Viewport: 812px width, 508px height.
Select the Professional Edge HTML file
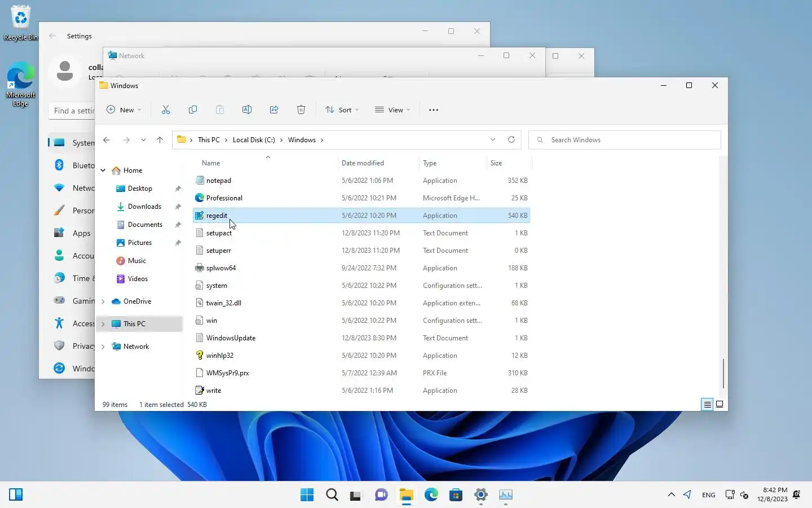coord(361,198)
